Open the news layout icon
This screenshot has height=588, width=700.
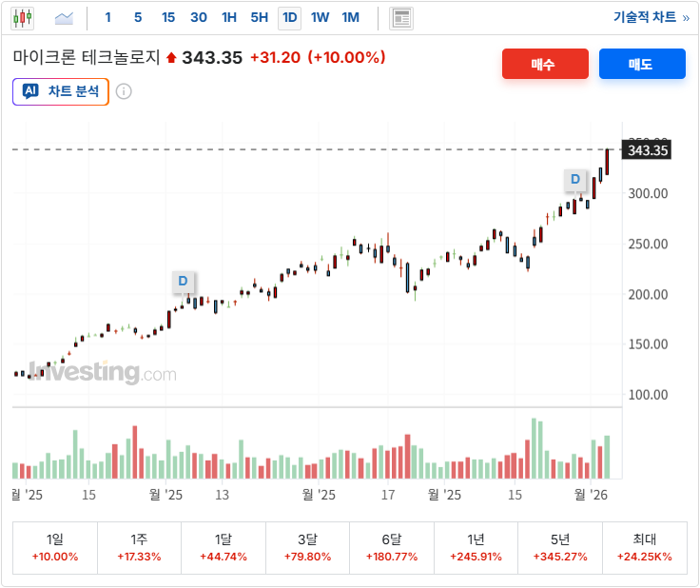click(x=401, y=18)
